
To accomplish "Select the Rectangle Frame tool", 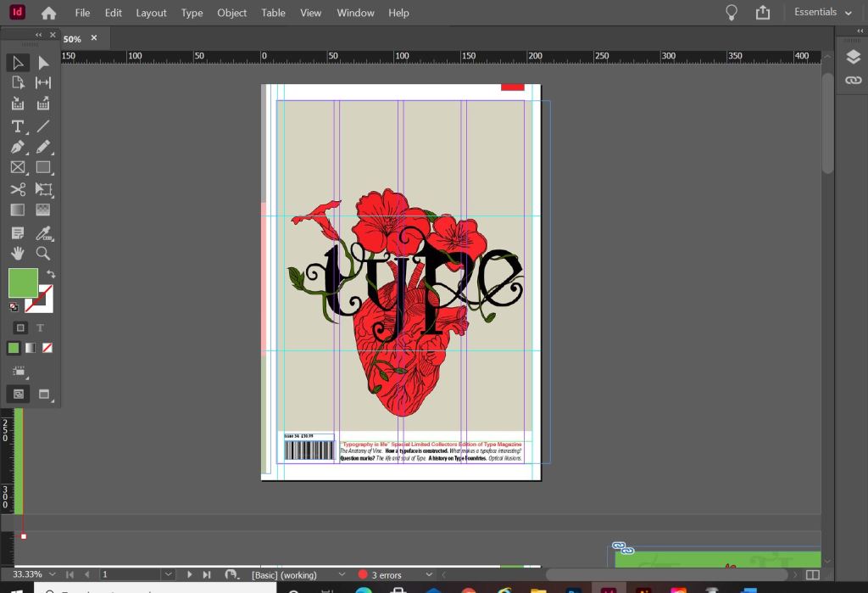I will 17,168.
